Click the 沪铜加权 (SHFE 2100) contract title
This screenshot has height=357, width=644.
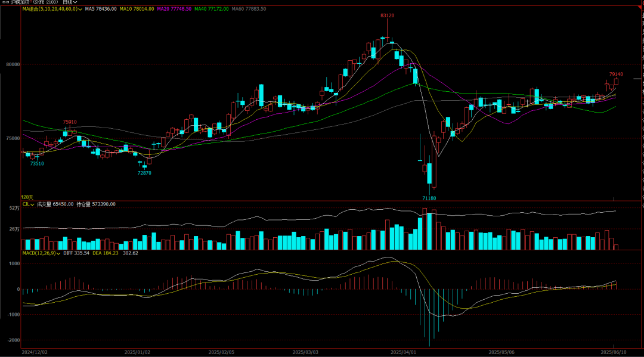[34, 2]
